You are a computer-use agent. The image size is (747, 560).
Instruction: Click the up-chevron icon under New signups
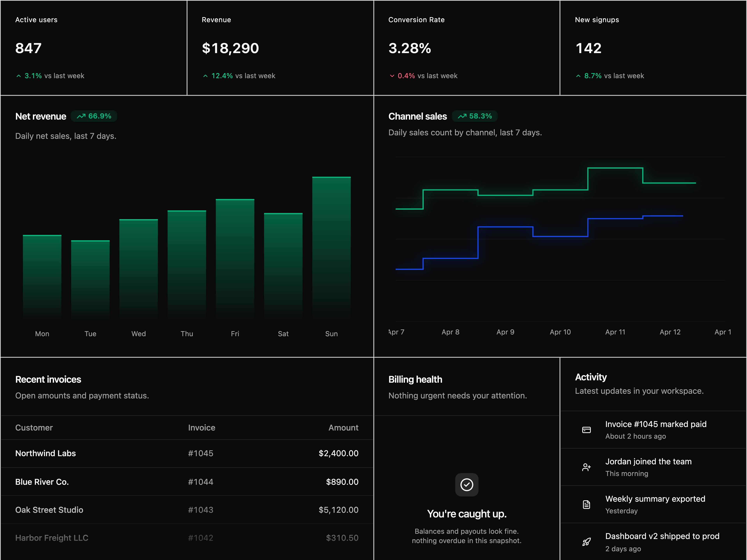pyautogui.click(x=579, y=76)
